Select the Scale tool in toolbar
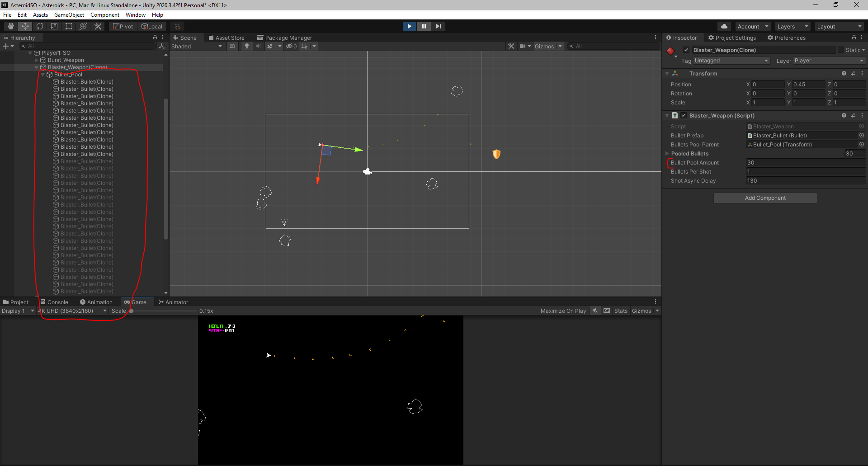The image size is (868, 466). click(54, 26)
